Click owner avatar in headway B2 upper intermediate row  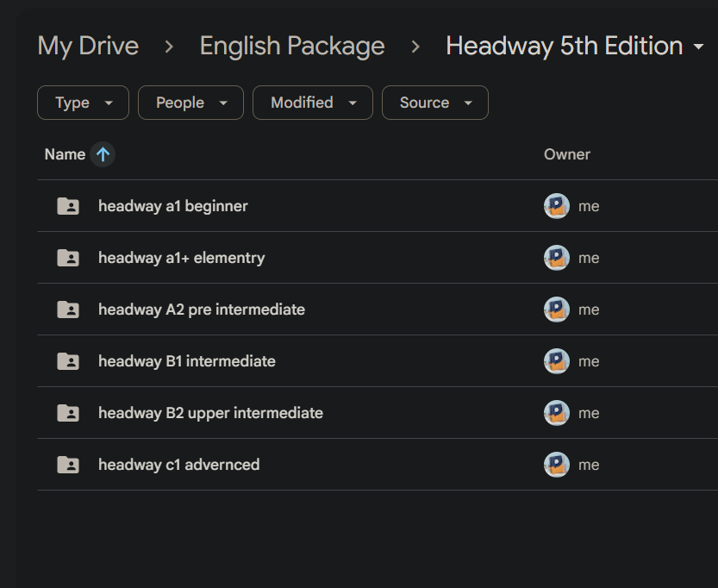(556, 413)
